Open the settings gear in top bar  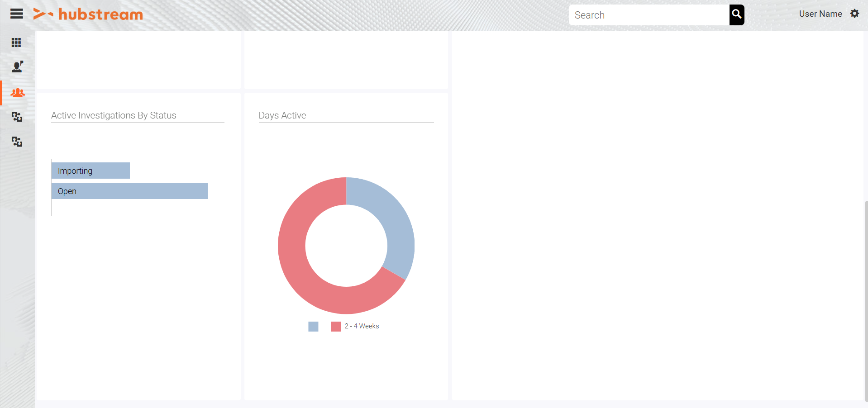855,14
